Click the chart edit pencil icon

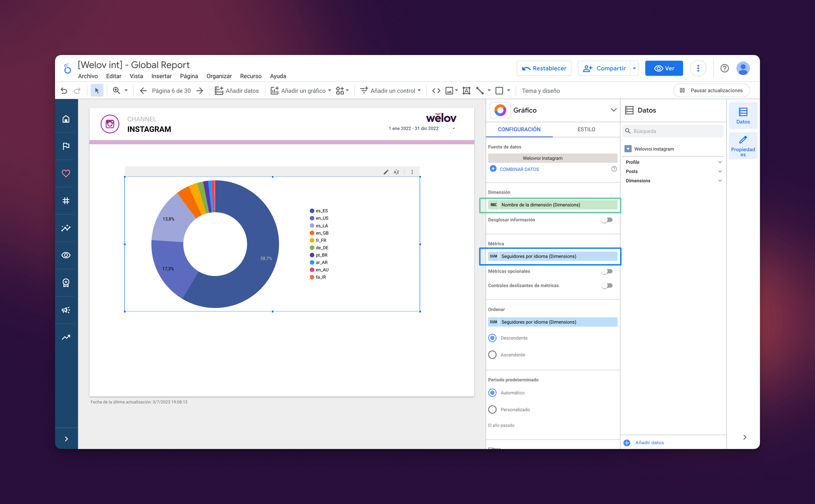coord(386,172)
